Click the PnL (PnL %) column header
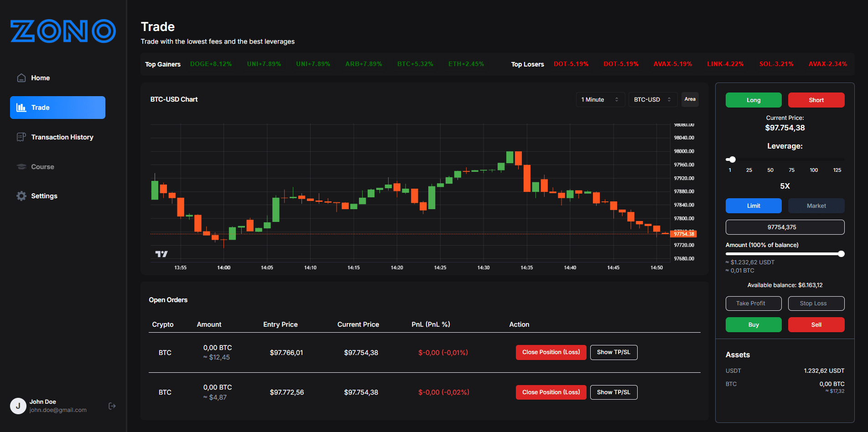This screenshot has height=432, width=868. pyautogui.click(x=431, y=324)
